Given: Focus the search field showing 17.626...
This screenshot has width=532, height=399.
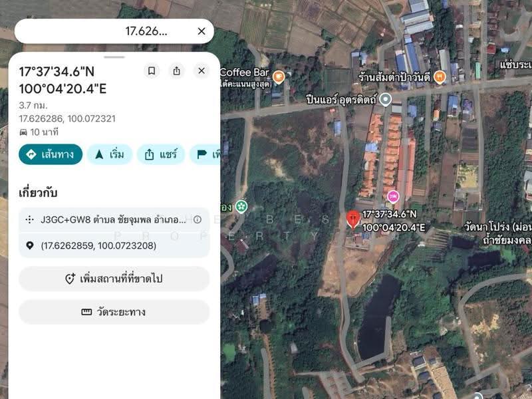Looking at the screenshot, I should (x=105, y=31).
